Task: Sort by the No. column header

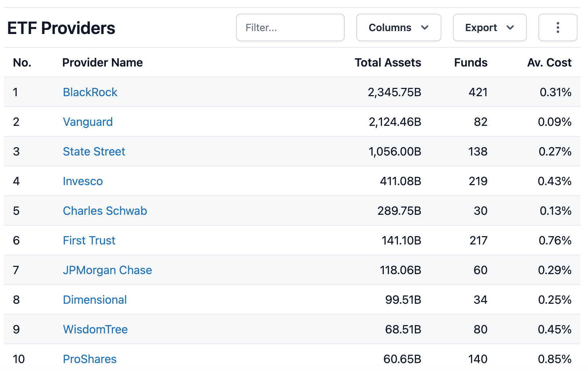Action: 22,63
